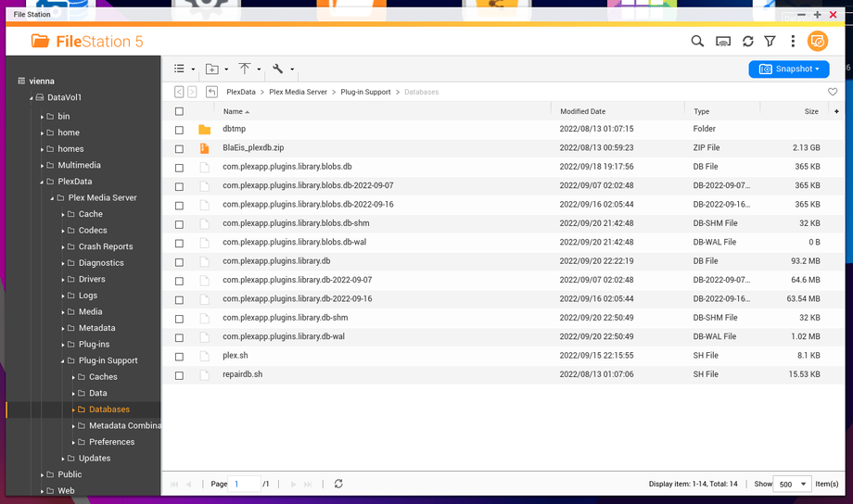Add folder to favorites heart icon

click(x=833, y=92)
